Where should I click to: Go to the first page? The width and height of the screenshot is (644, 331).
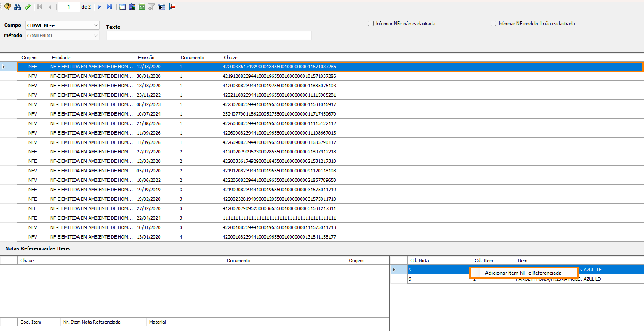pyautogui.click(x=40, y=7)
